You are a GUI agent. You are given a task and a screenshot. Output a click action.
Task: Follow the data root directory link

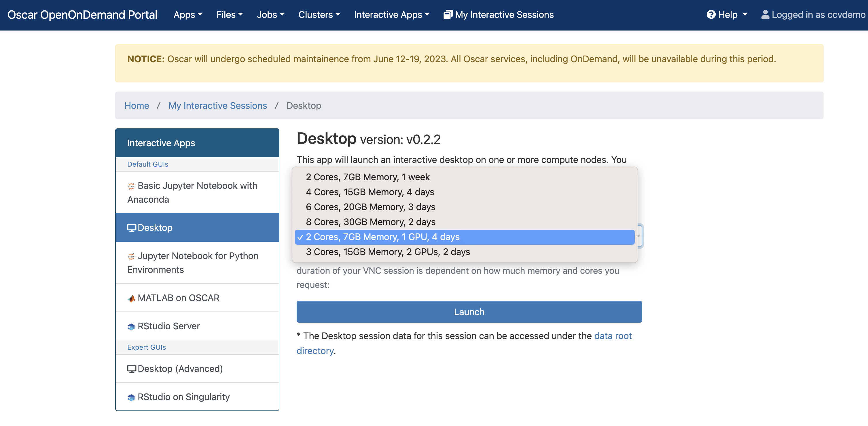[464, 343]
